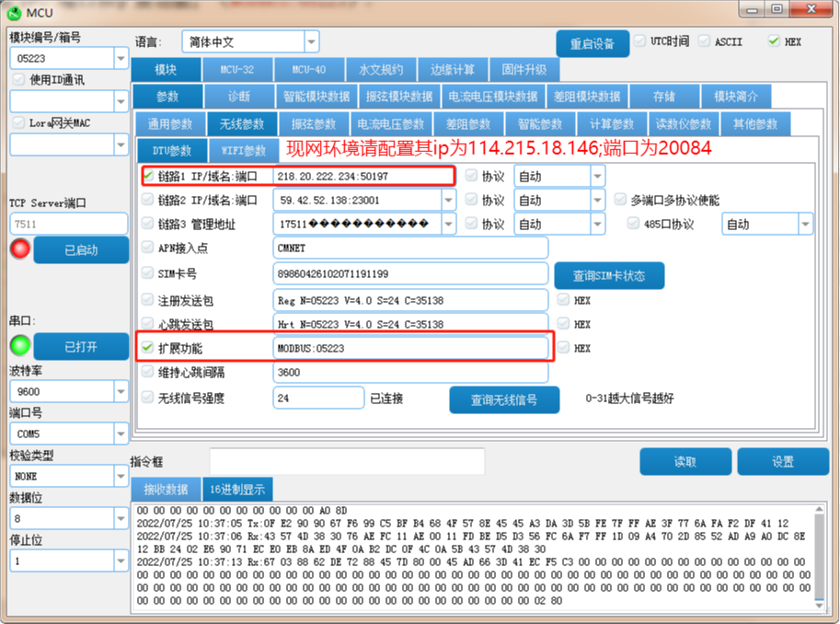The image size is (840, 624).
Task: Expand the 波特率 9600 dropdown
Action: (121, 391)
